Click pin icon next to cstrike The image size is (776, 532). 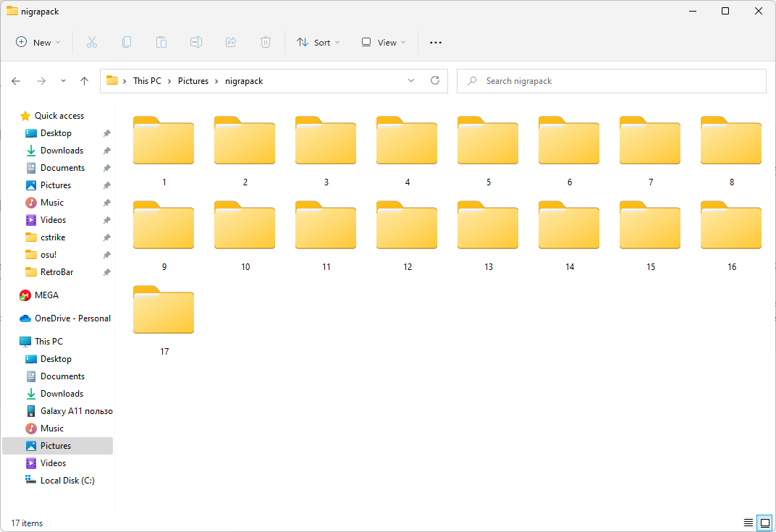pyautogui.click(x=106, y=237)
